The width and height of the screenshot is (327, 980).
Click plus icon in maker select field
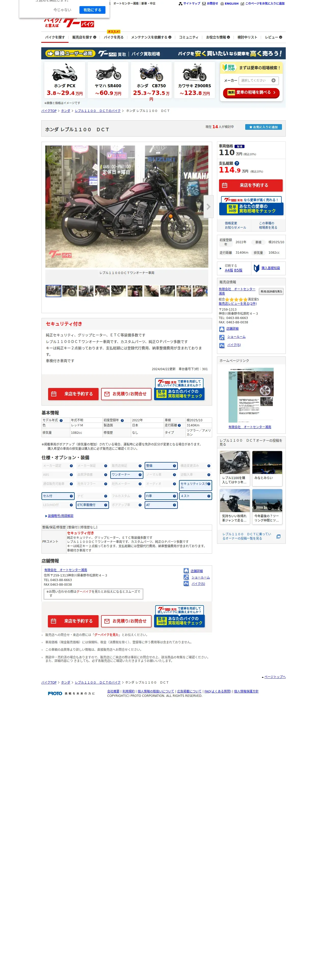pos(273,80)
